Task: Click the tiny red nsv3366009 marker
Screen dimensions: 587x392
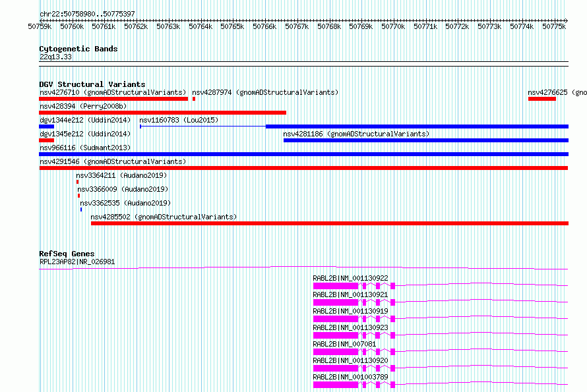Action: point(78,196)
